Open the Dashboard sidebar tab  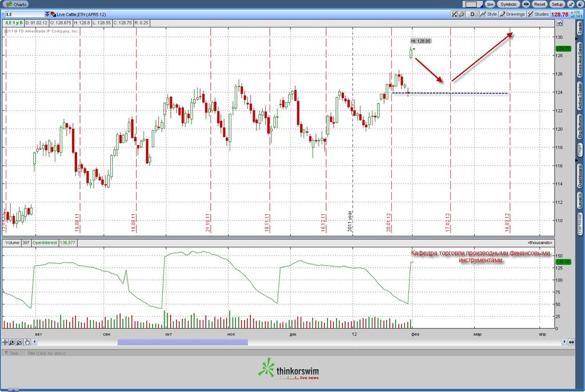click(580, 175)
